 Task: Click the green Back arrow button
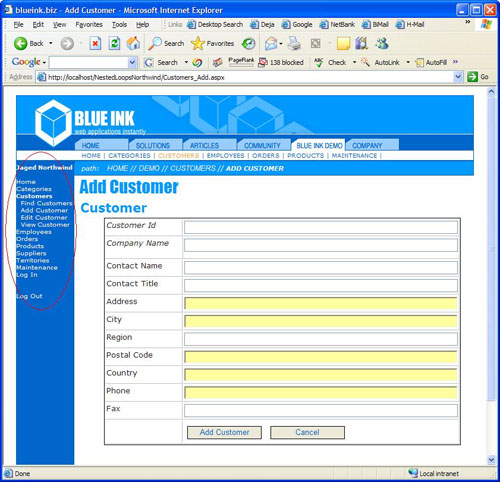coord(21,44)
